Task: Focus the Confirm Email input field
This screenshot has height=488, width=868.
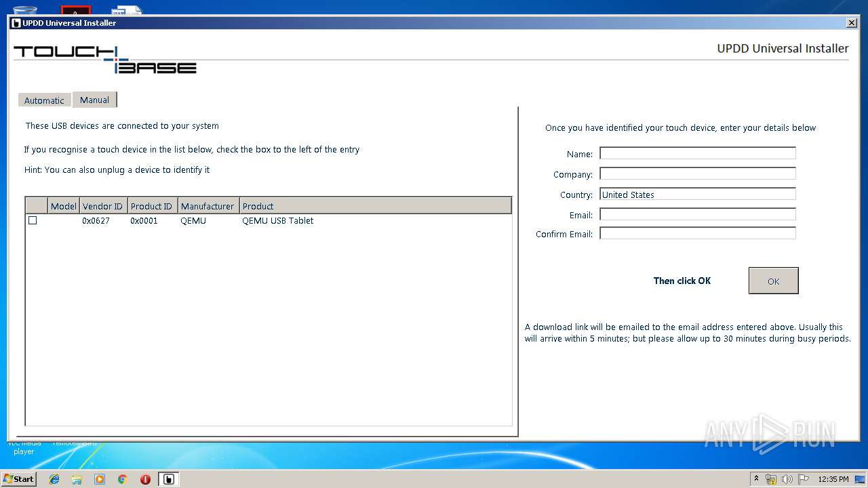Action: pos(697,233)
